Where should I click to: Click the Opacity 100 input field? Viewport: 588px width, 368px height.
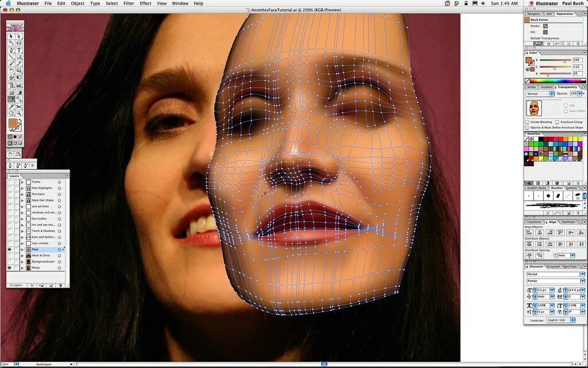574,94
